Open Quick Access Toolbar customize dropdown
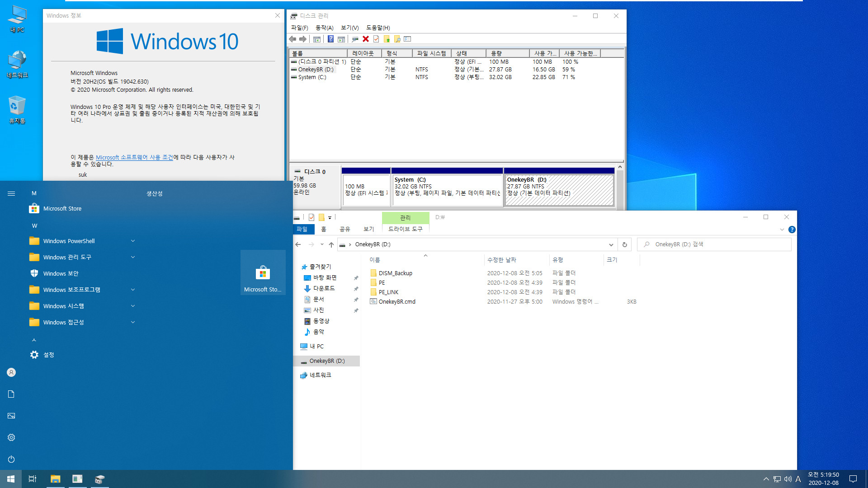This screenshot has height=488, width=868. (x=330, y=218)
